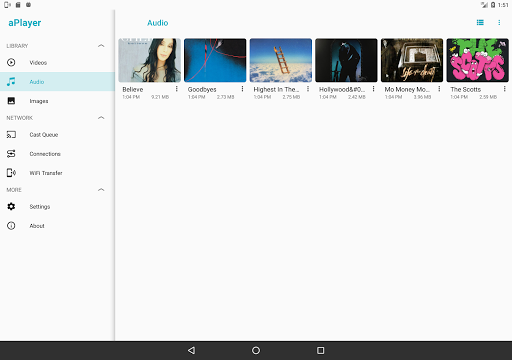The image size is (512, 360).
Task: Collapse the NETWORK section
Action: point(101,118)
